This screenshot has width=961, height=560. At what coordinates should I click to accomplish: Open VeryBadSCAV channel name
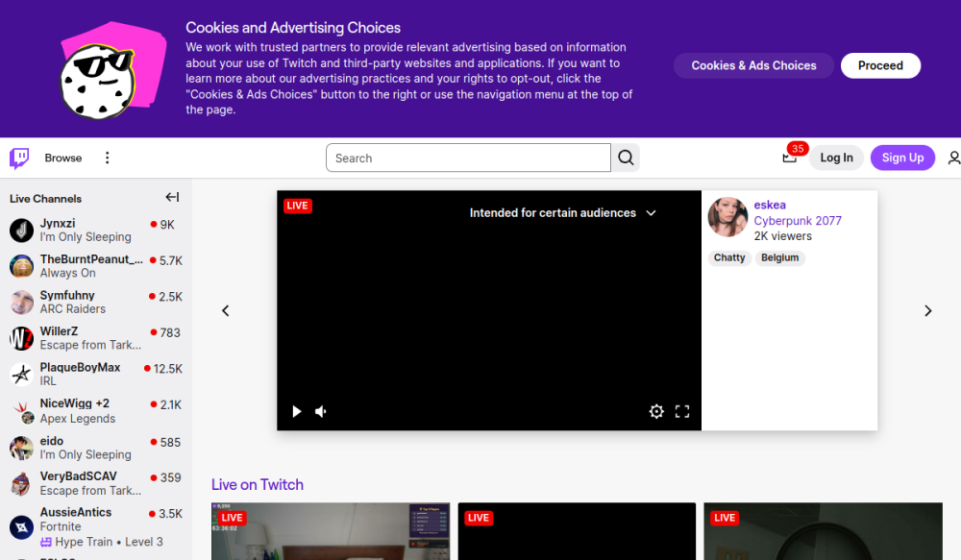click(79, 476)
